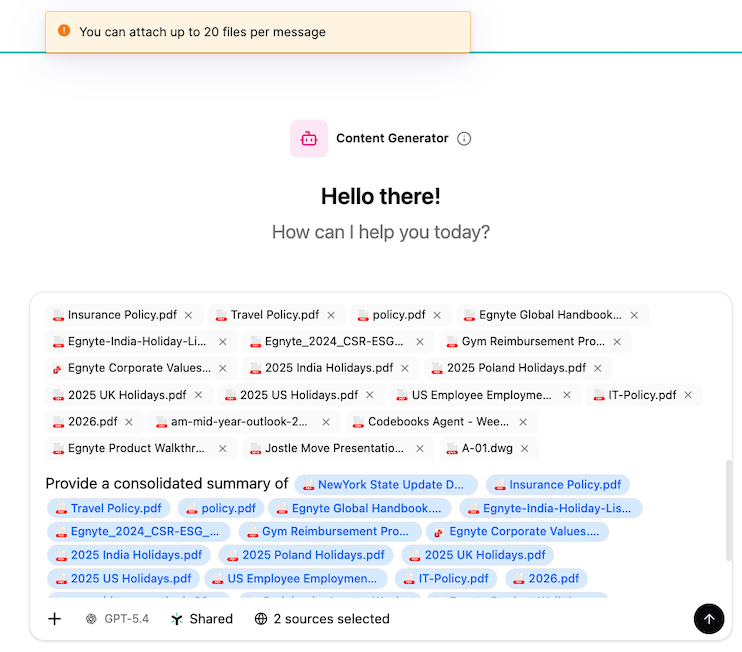Open Content Generator info icon

464,139
